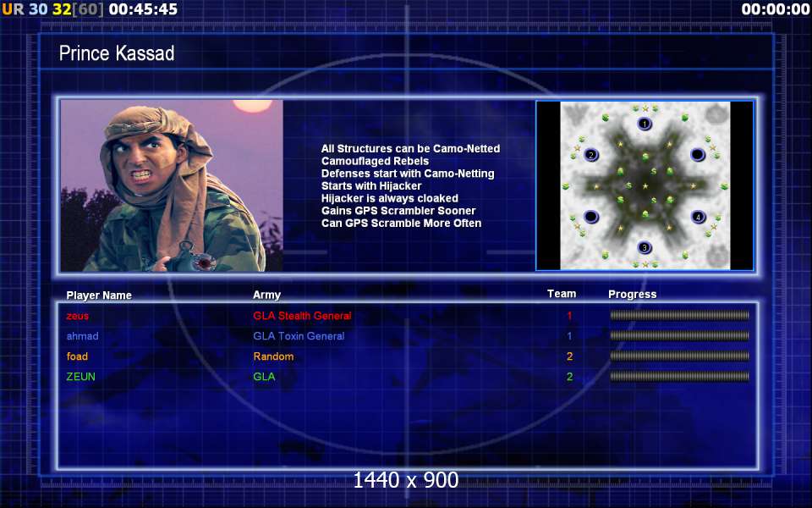This screenshot has height=508, width=812.
Task: Click start position 2 marker on the map
Action: [591, 154]
